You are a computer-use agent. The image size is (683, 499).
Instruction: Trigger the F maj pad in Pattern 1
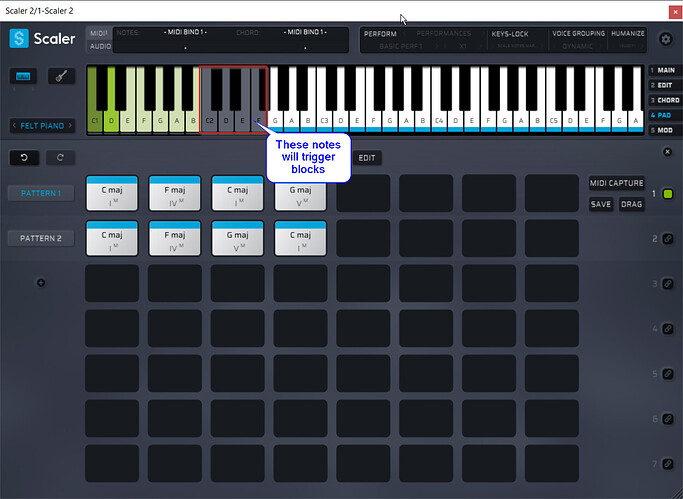coord(175,193)
